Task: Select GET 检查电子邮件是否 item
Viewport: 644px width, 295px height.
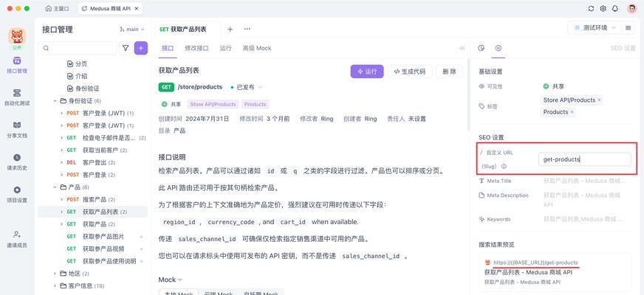Action: 93,138
